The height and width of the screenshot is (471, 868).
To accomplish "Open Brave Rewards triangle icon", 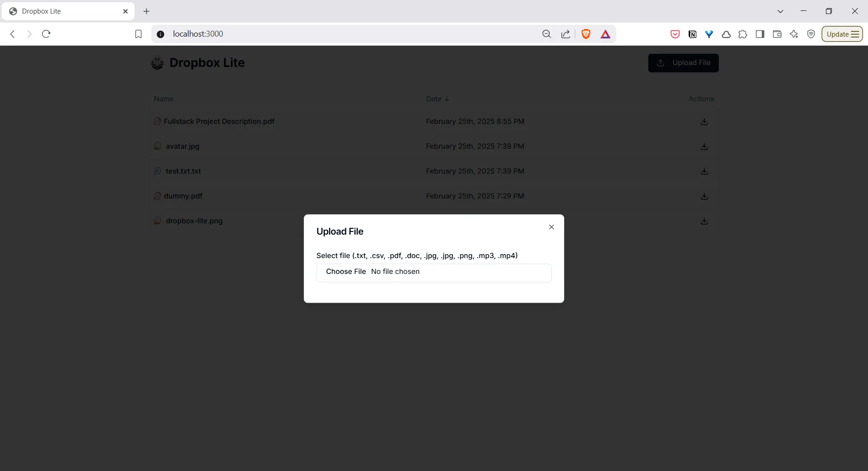I will point(605,34).
